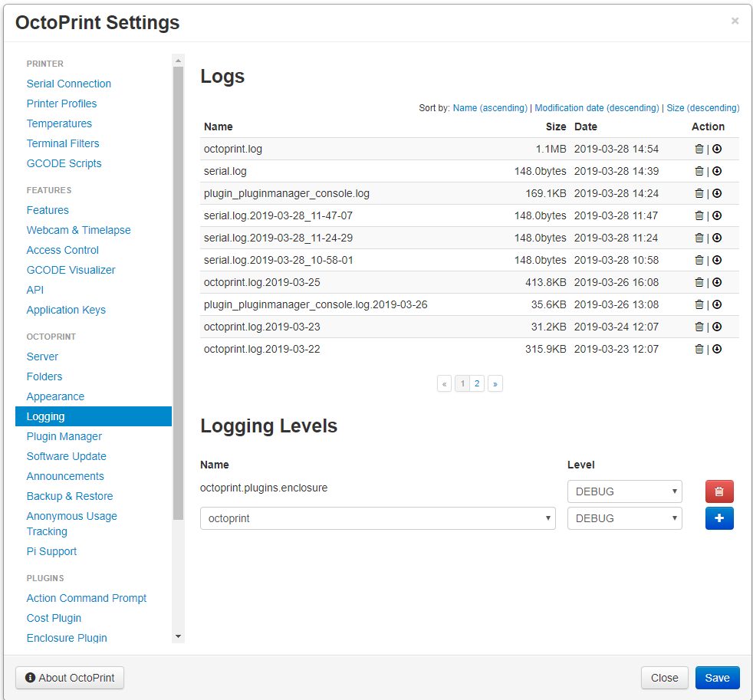Open Plugin Manager settings section
Viewport: 753px width, 700px height.
tap(64, 436)
